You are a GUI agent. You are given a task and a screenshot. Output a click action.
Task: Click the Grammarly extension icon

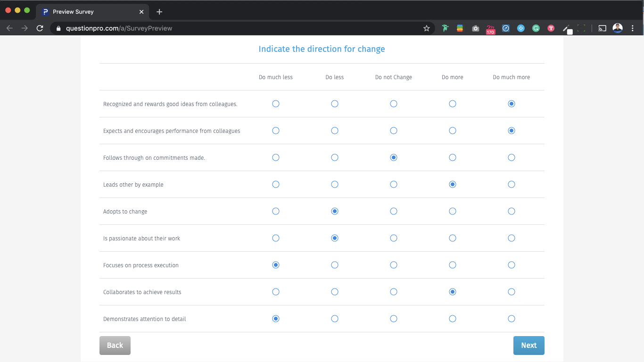point(536,28)
